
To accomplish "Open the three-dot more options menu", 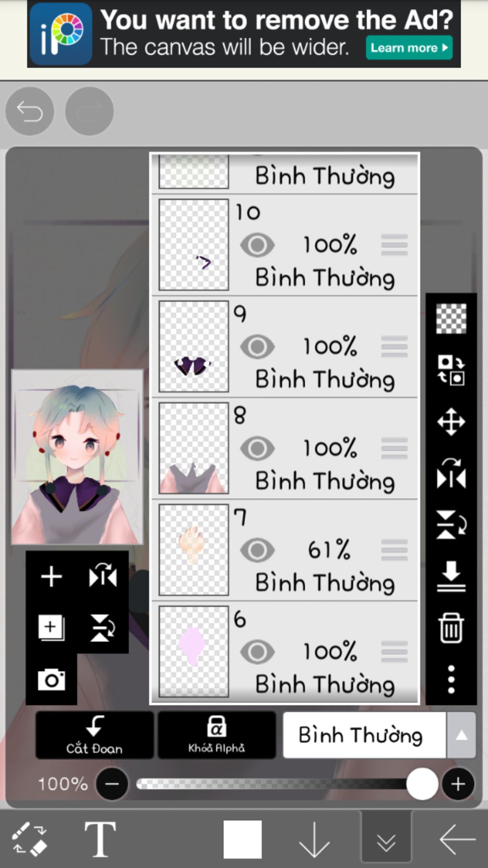I will coord(451,679).
